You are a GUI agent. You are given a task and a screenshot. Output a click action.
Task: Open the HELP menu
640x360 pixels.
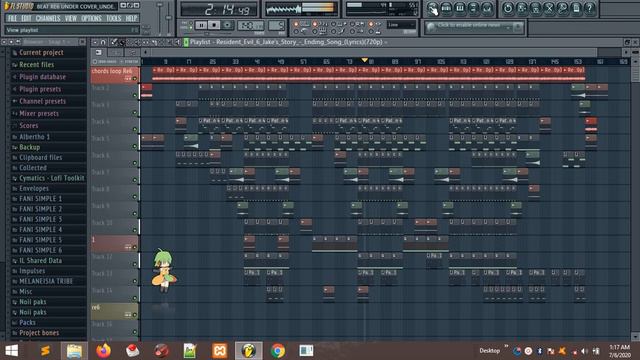[131, 18]
